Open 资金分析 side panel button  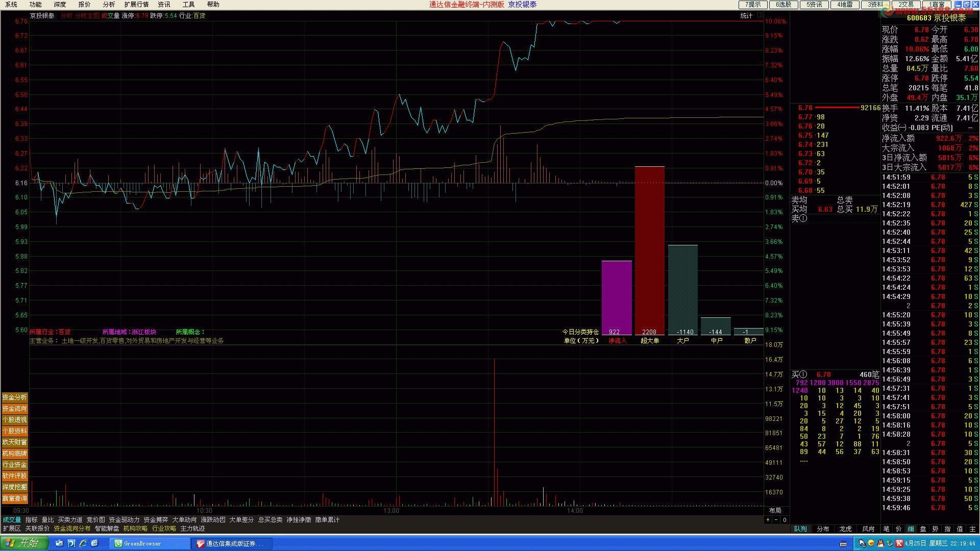pos(15,397)
